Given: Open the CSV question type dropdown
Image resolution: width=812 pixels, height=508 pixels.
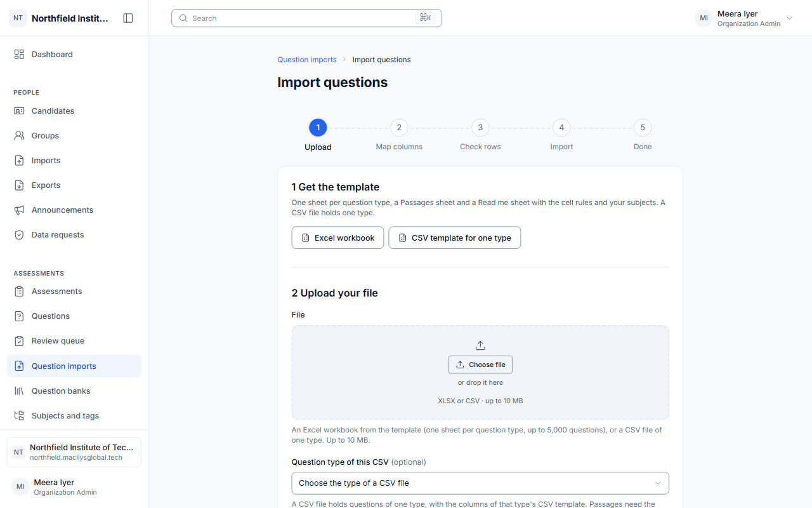Looking at the screenshot, I should [480, 483].
